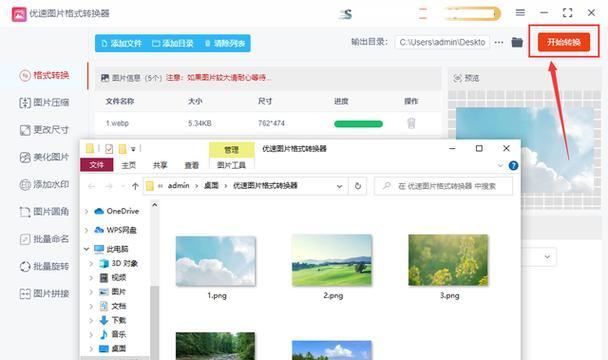Expand the 3D 对象 tree node
The height and width of the screenshot is (360, 608).
[91, 263]
